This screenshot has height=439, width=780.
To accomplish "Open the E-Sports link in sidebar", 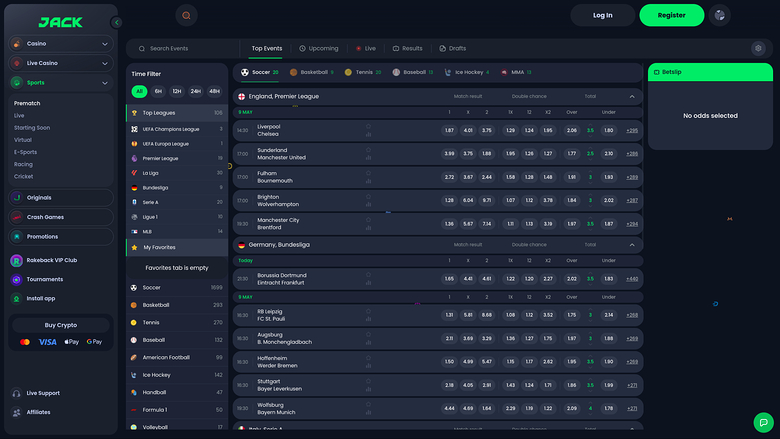I will 25,152.
